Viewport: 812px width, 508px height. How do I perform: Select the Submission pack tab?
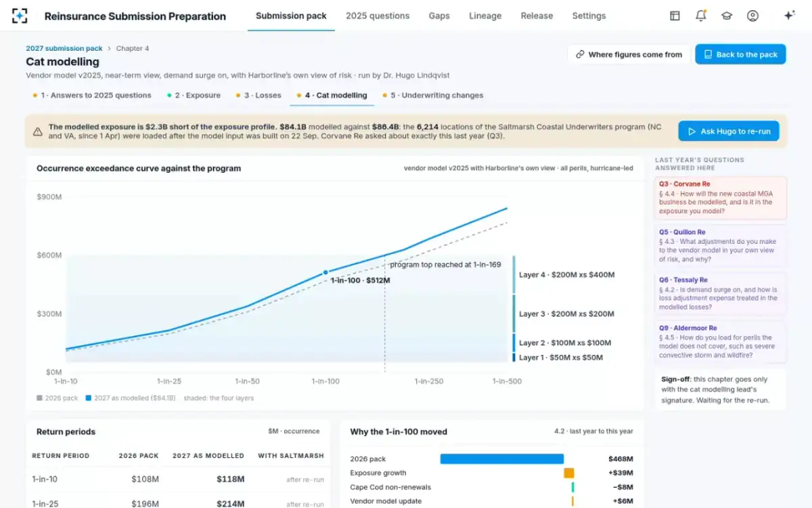(291, 16)
